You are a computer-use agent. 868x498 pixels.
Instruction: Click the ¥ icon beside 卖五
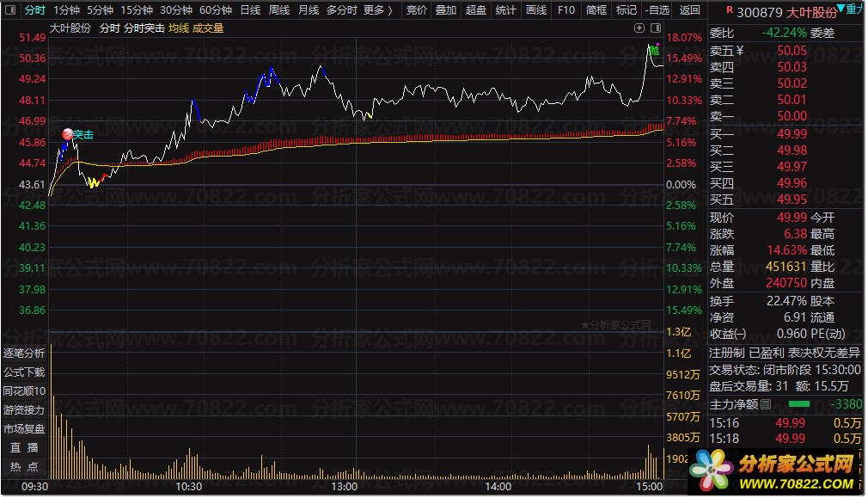click(740, 51)
